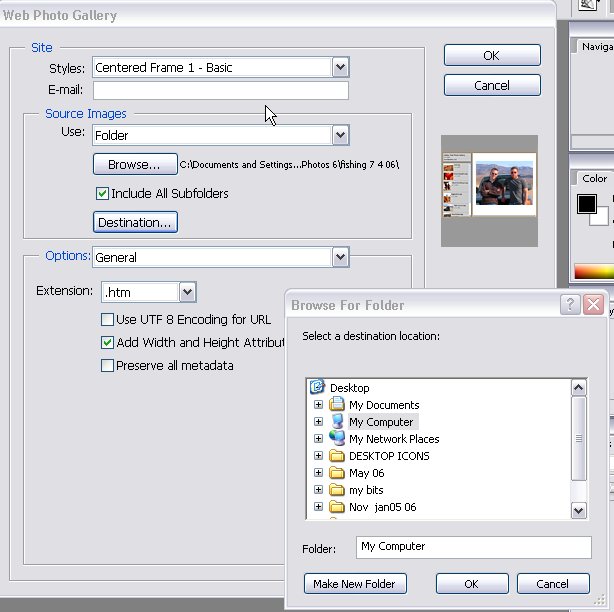Select DESKTOP ICONS folder label
The image size is (614, 612).
[x=389, y=456]
